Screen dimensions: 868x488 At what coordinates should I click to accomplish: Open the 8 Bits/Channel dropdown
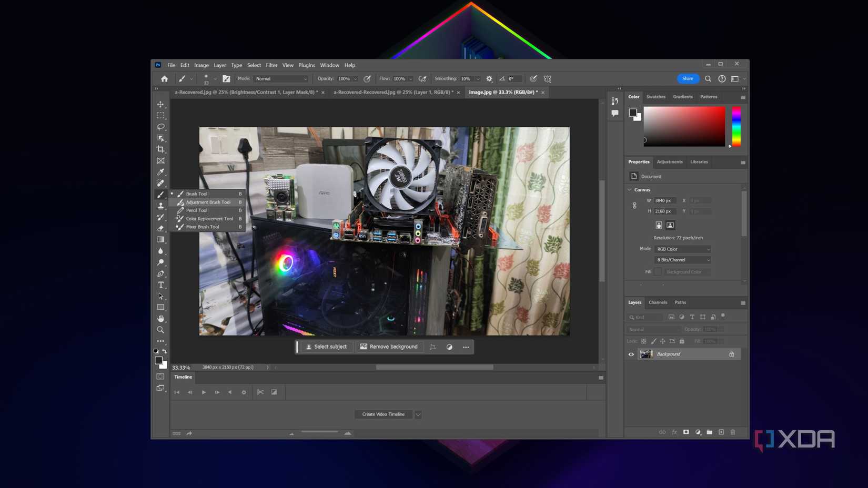(683, 260)
